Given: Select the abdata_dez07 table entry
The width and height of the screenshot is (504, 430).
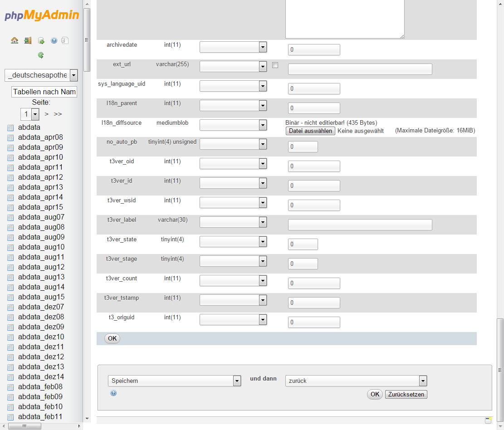Looking at the screenshot, I should click(x=41, y=307).
